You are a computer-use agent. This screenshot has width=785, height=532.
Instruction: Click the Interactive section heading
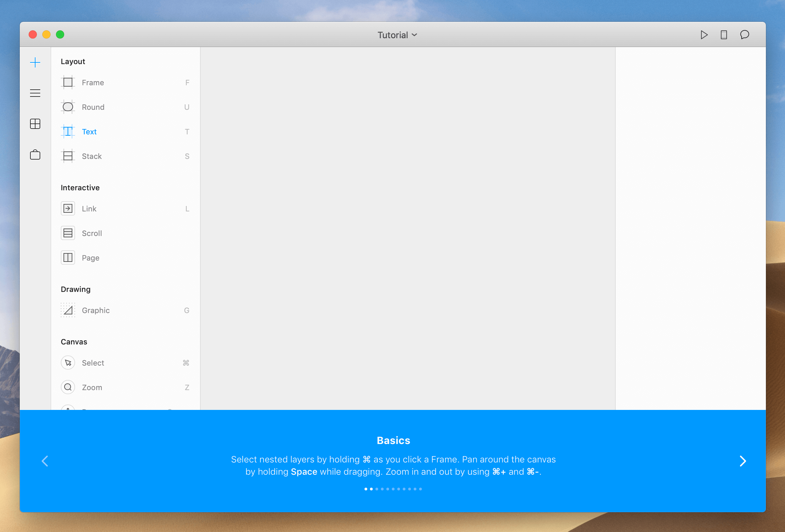[x=80, y=188]
